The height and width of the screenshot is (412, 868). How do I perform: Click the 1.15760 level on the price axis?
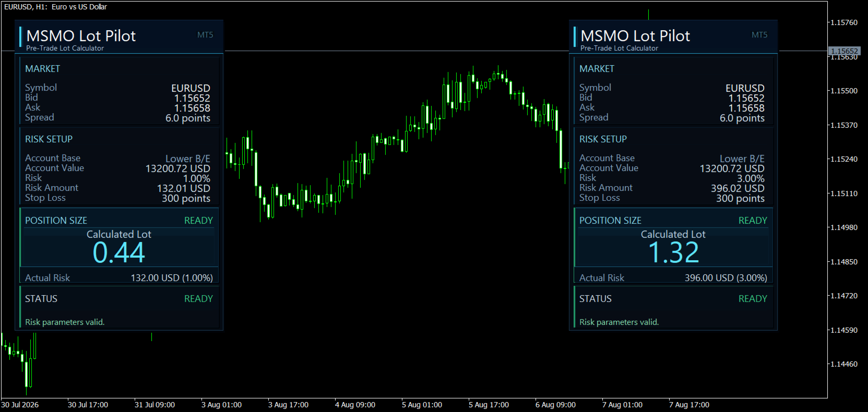tap(844, 22)
